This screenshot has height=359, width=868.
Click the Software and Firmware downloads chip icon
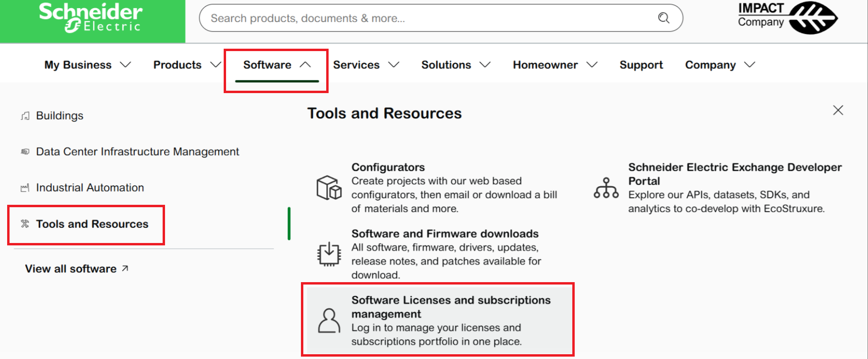pos(329,254)
